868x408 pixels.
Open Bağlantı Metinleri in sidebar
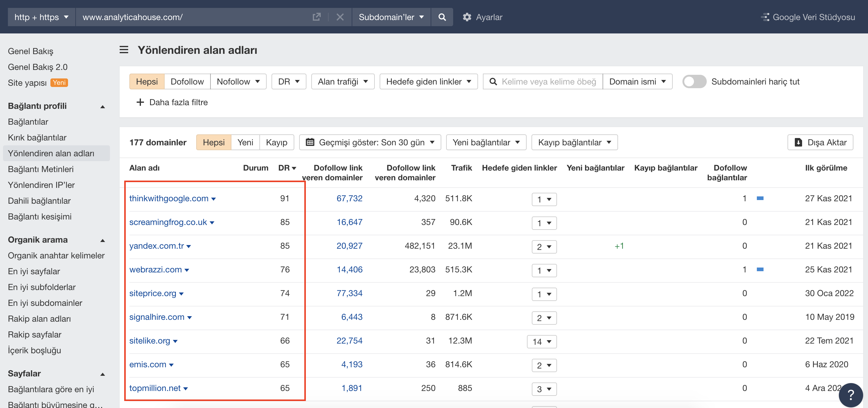tap(41, 169)
